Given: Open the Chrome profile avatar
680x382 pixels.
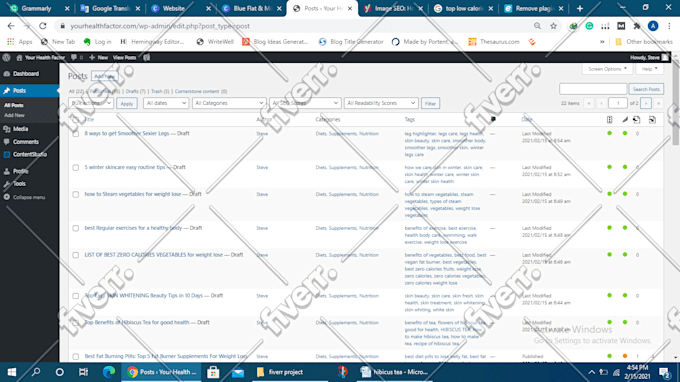Looking at the screenshot, I should click(x=653, y=26).
